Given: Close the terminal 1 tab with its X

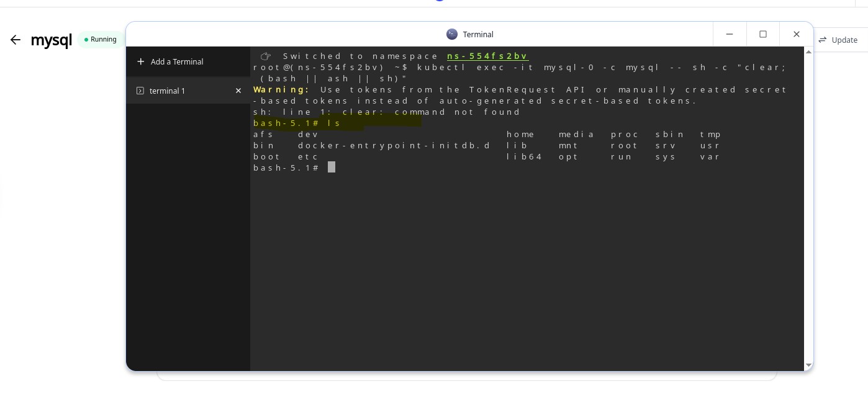Looking at the screenshot, I should tap(238, 91).
